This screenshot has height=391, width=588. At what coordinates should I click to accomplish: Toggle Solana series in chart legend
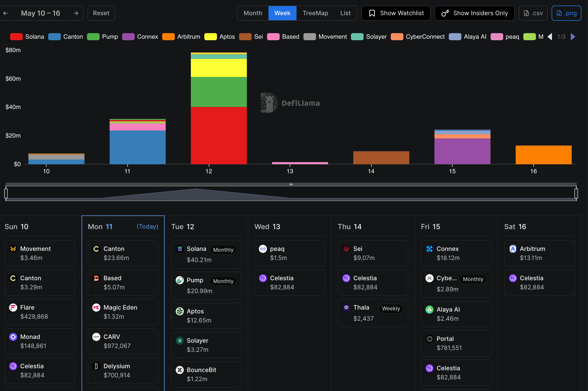27,37
